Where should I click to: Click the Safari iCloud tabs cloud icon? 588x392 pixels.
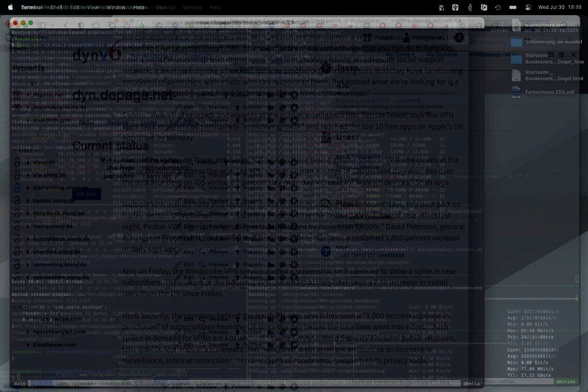pyautogui.click(x=96, y=25)
